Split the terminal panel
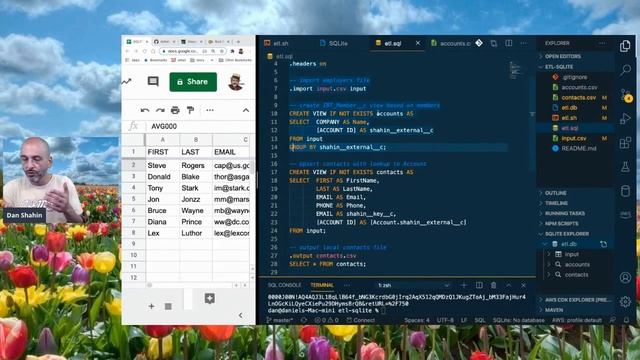 point(479,285)
